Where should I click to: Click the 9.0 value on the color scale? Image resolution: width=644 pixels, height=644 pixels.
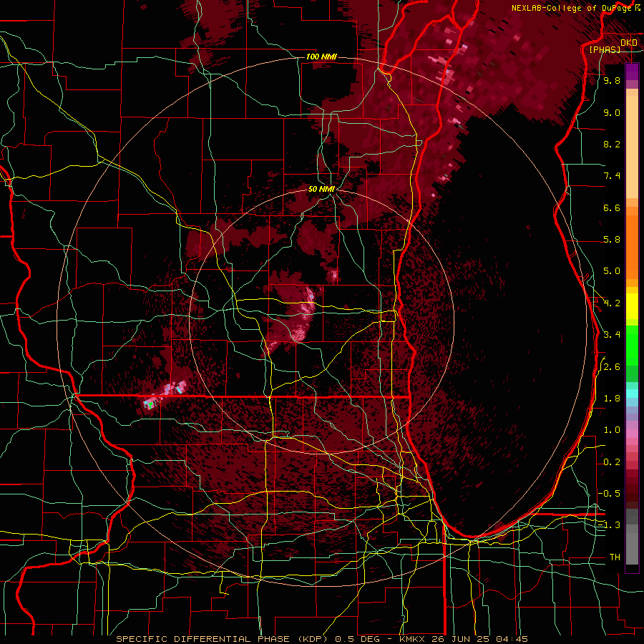(612, 112)
